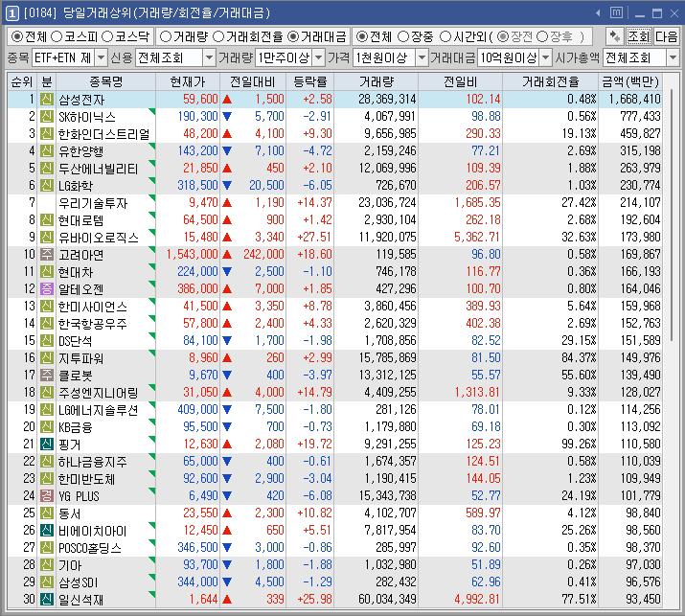Click the 증 badge for 알테오젠

(x=46, y=288)
